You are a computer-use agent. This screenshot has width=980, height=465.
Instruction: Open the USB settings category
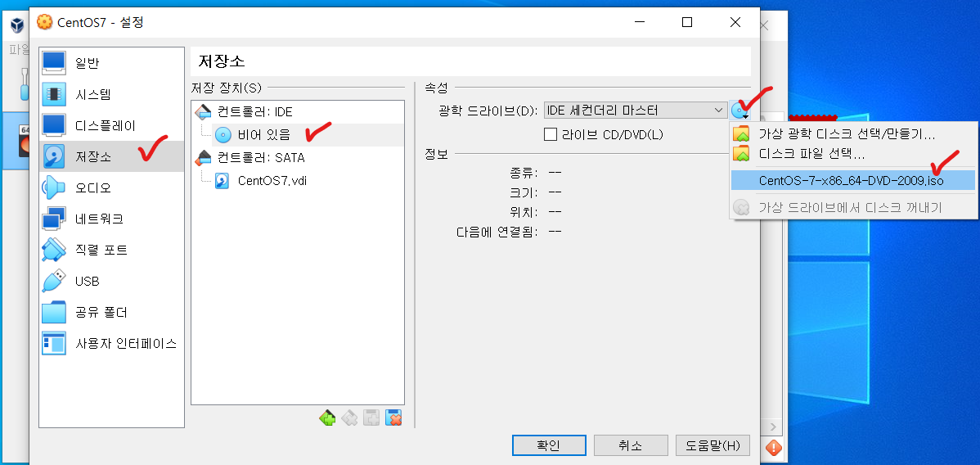111,281
